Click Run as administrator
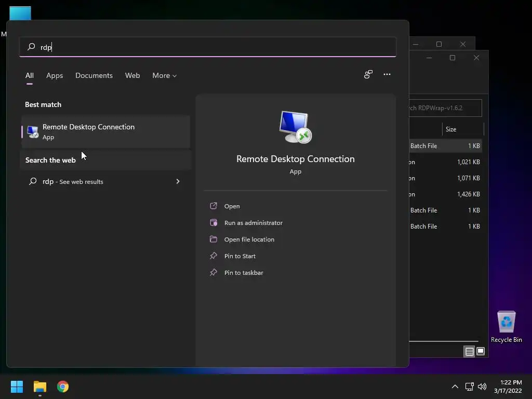The width and height of the screenshot is (532, 399). tap(254, 223)
